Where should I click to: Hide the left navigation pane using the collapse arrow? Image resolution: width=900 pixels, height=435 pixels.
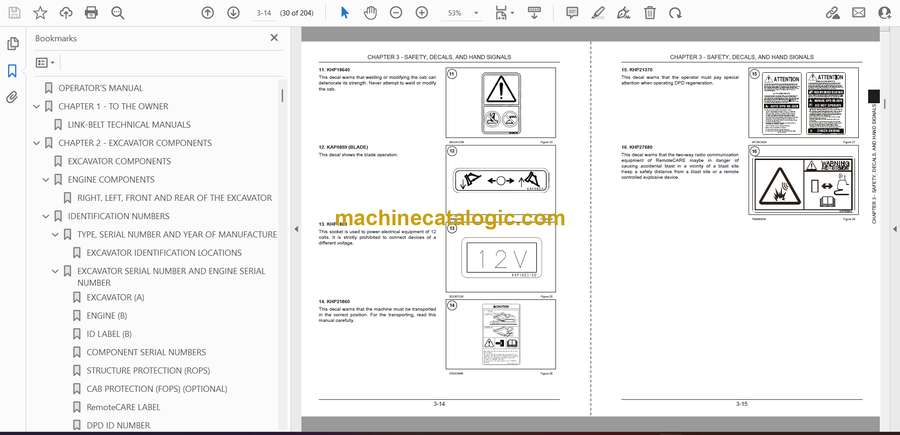(295, 229)
